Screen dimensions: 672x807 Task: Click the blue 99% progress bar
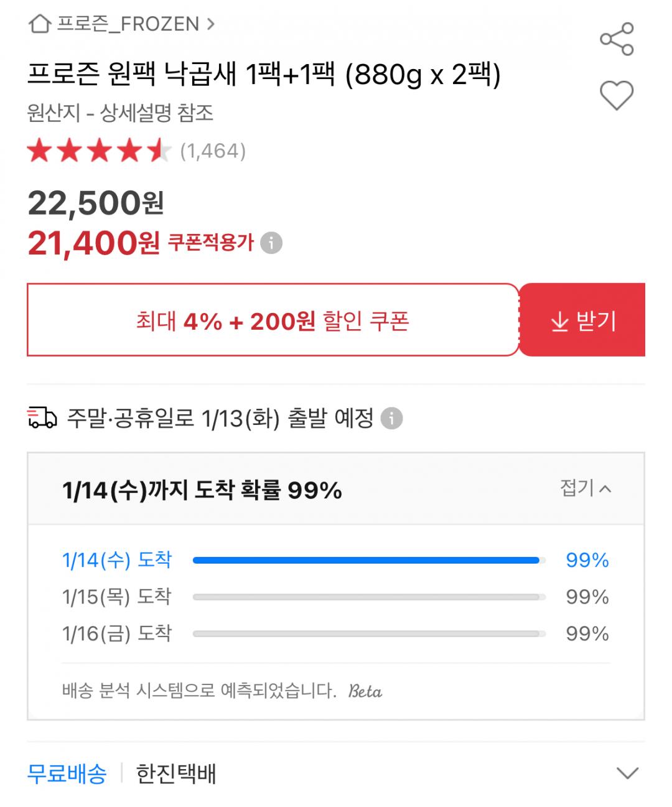367,560
